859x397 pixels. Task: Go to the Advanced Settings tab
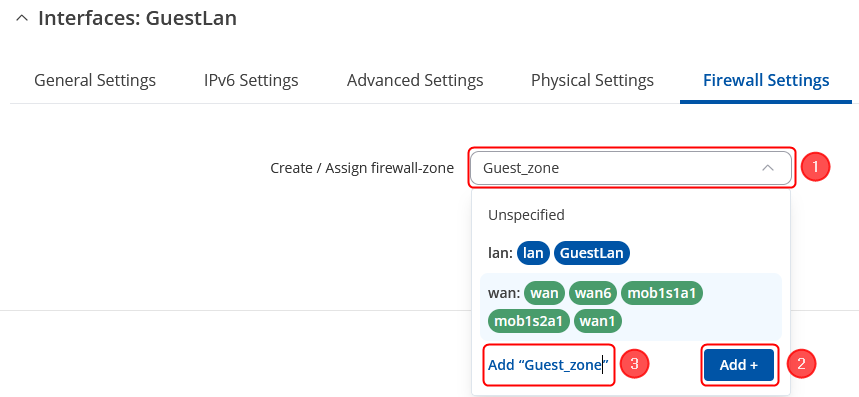(415, 80)
